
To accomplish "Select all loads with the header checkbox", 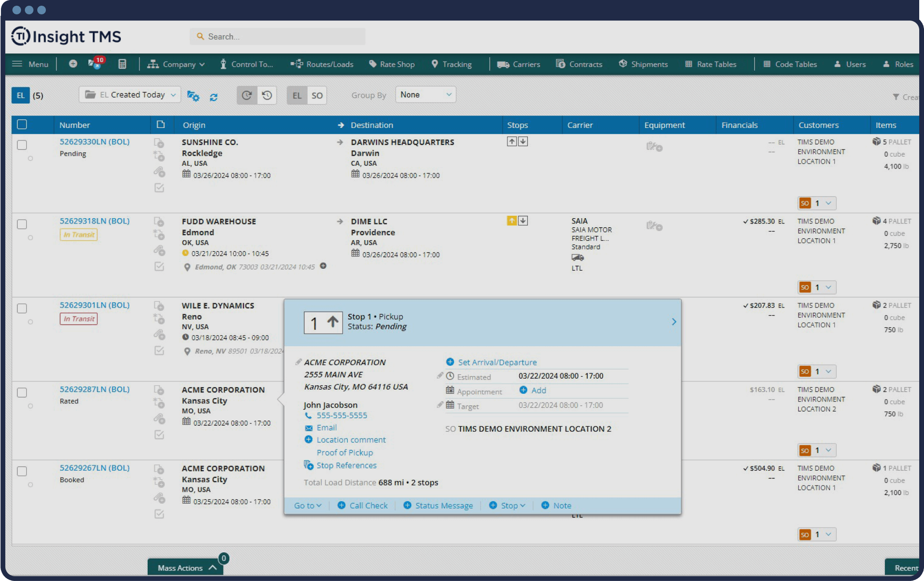I will [x=22, y=124].
